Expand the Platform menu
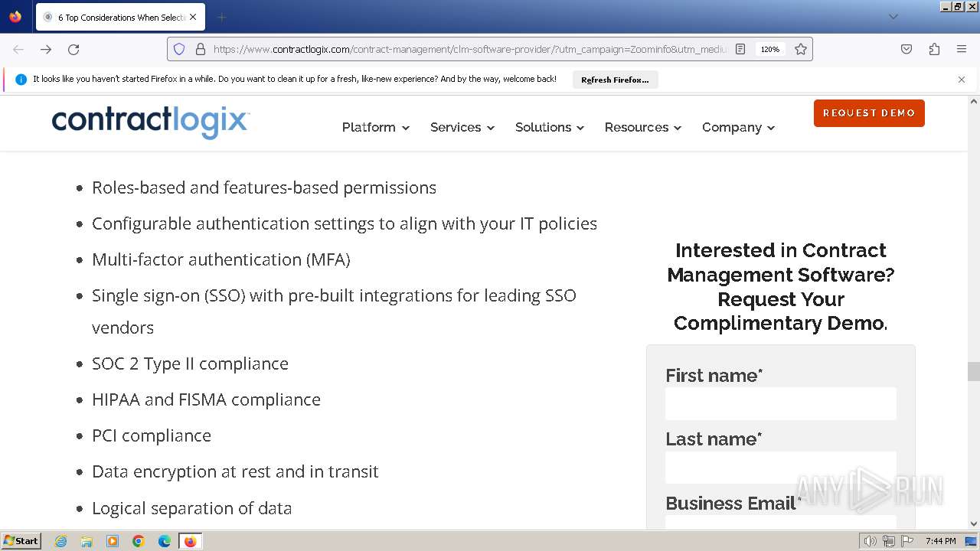The width and height of the screenshot is (980, 551). pos(375,127)
